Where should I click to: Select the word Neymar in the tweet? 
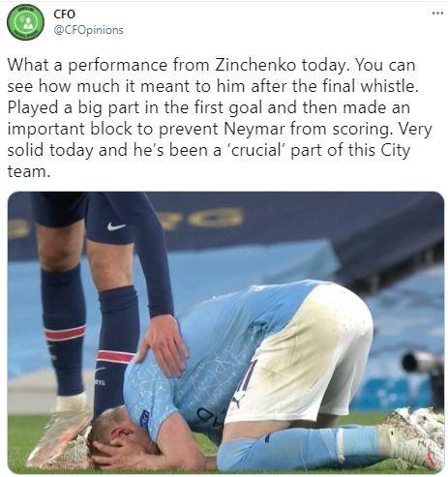(x=254, y=129)
